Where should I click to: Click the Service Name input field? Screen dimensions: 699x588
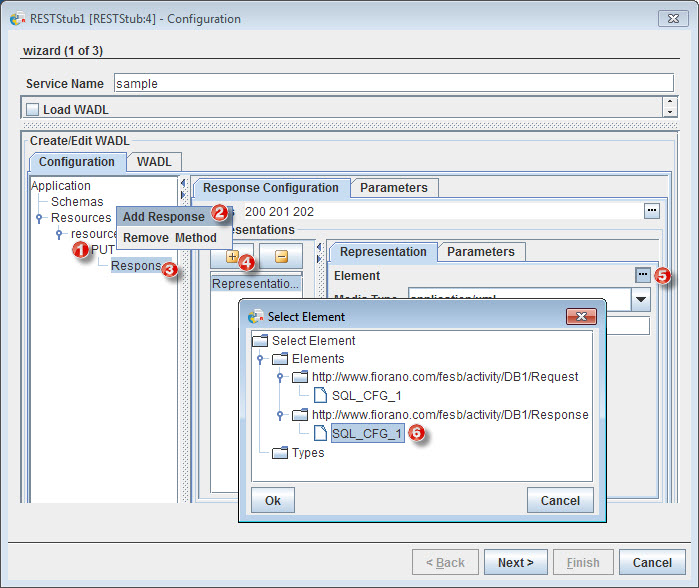[x=394, y=83]
